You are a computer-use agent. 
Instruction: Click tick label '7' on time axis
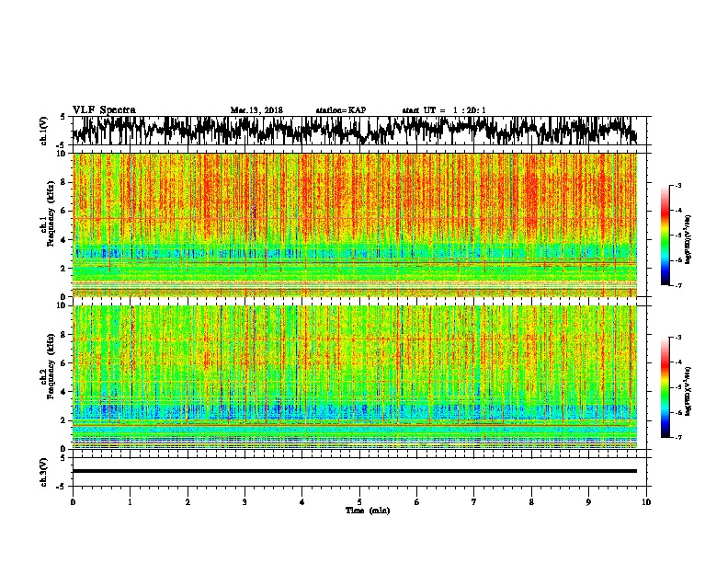(474, 502)
